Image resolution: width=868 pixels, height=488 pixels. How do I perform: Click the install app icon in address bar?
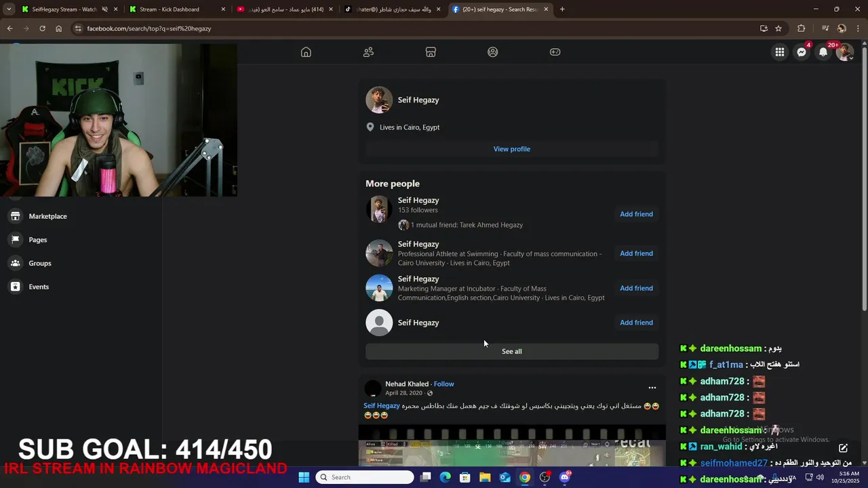pos(764,28)
